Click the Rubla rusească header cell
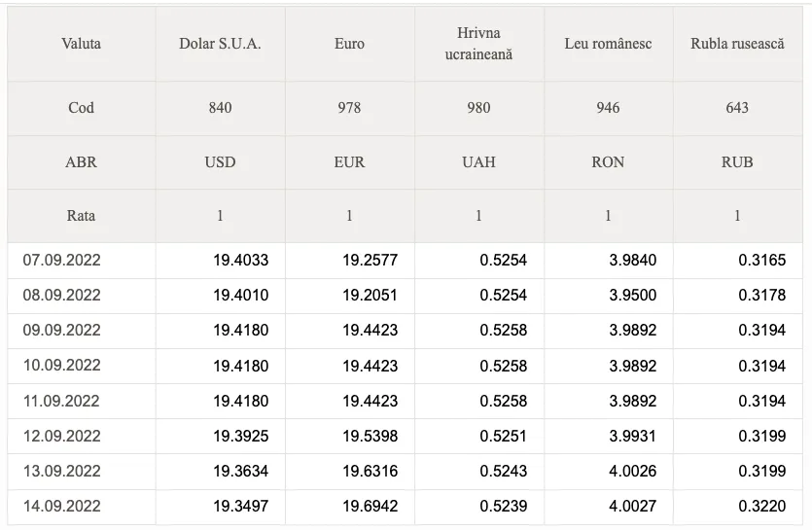This screenshot has width=812, height=530. (737, 44)
